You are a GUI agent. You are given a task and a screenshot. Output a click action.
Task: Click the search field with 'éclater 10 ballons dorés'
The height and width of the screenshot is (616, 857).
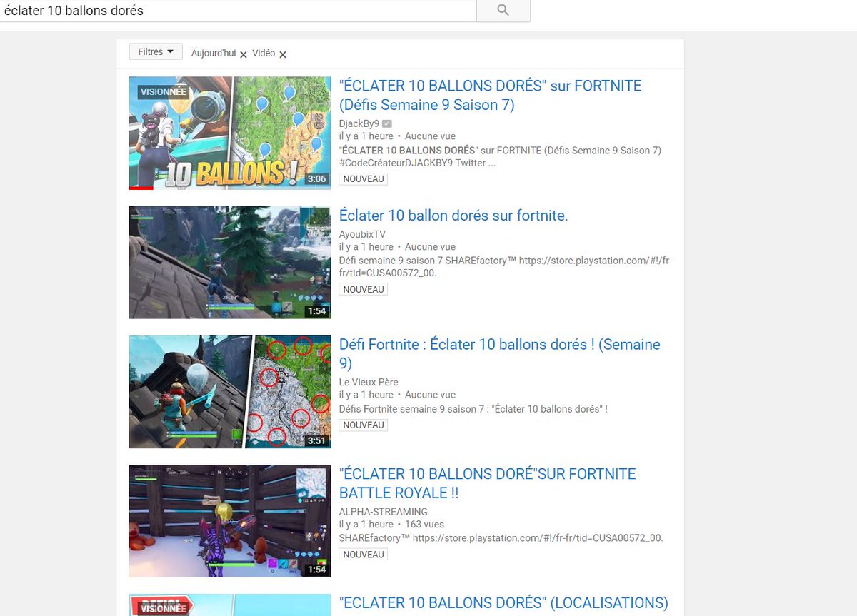(x=238, y=11)
